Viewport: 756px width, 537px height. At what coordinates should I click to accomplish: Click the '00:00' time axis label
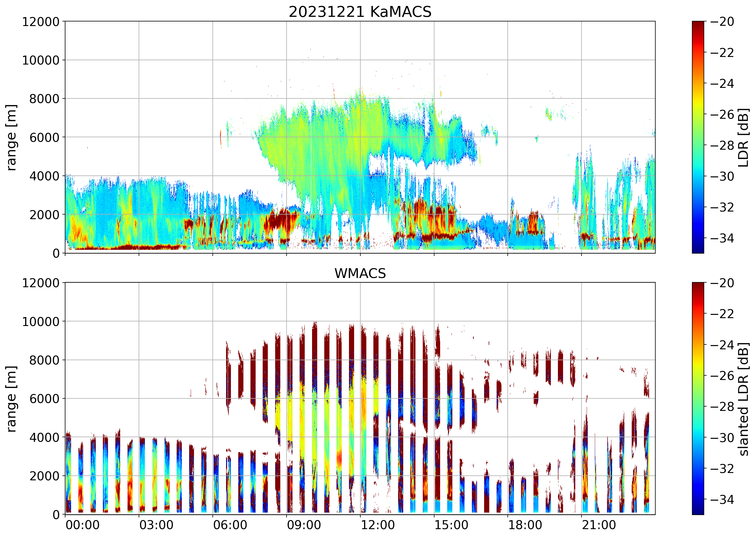(82, 525)
